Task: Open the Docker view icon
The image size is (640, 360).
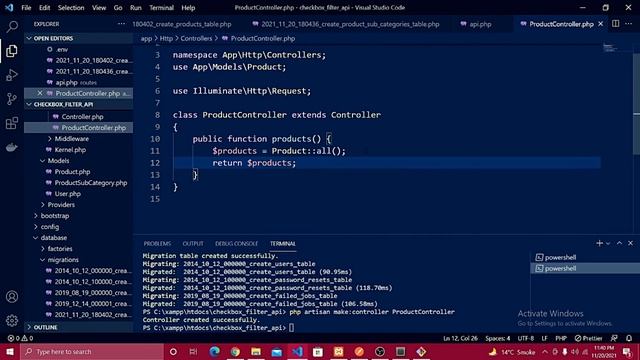Action: [12, 147]
